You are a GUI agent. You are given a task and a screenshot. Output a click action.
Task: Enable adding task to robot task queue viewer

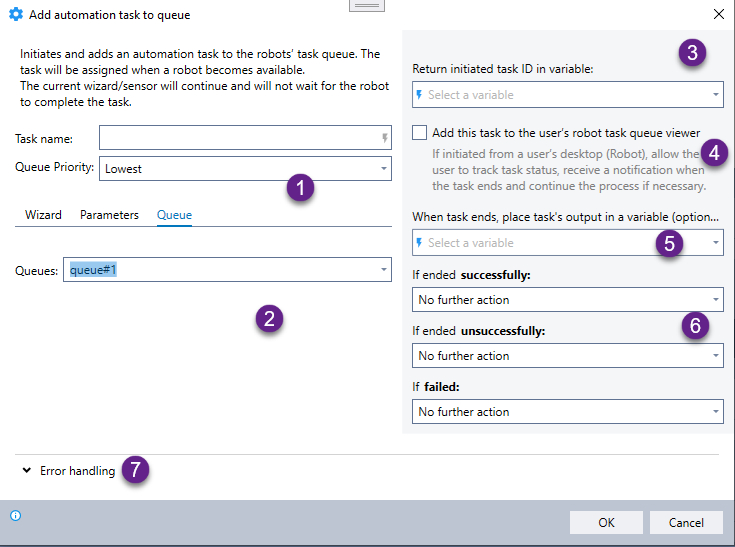(x=420, y=133)
